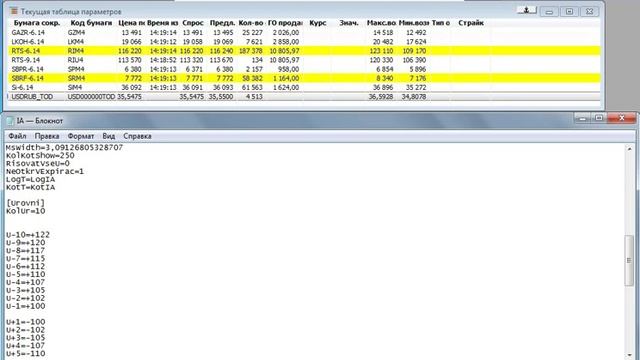This screenshot has width=640, height=360.
Task: Close the Notepad window
Action: coord(622,118)
